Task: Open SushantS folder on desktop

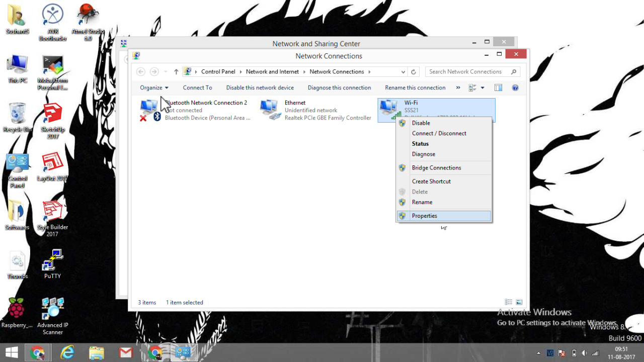Action: click(x=17, y=19)
